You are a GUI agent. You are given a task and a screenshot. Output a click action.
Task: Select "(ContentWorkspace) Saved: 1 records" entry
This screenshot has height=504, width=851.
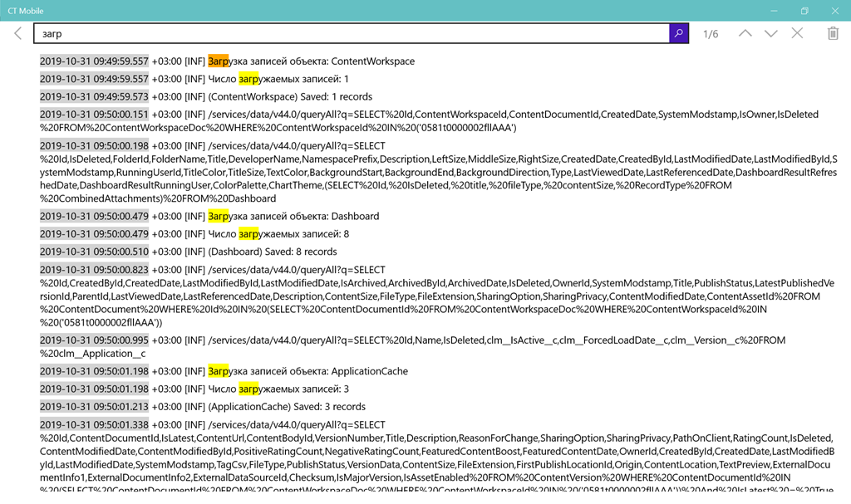click(x=290, y=97)
